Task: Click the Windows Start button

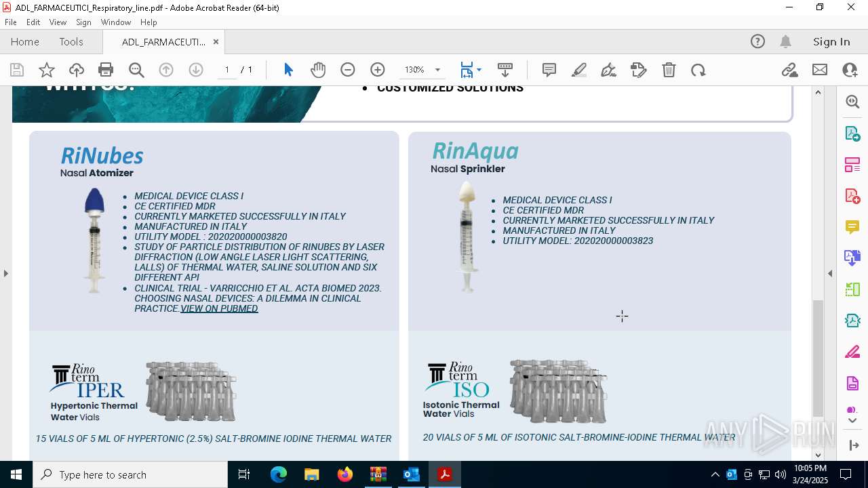Action: pyautogui.click(x=16, y=474)
